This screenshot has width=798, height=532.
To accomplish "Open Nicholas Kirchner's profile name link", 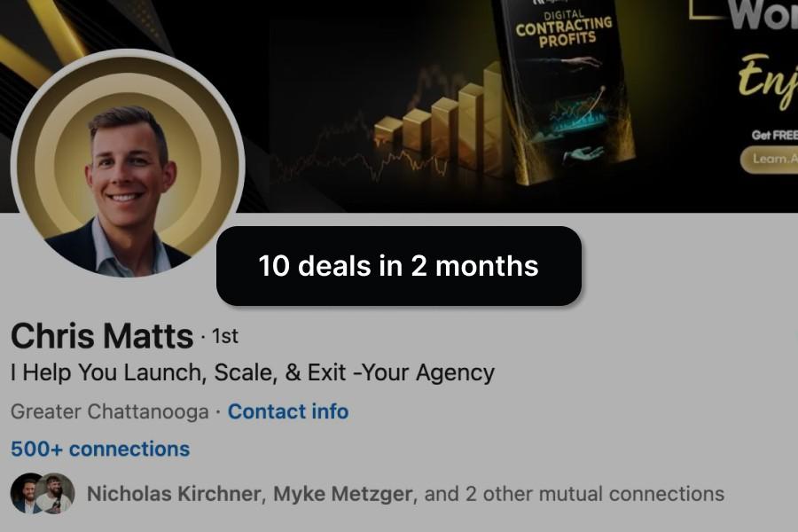I will click(174, 494).
